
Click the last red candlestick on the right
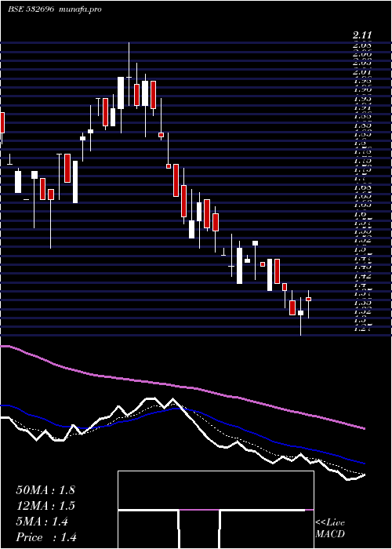[x=309, y=299]
